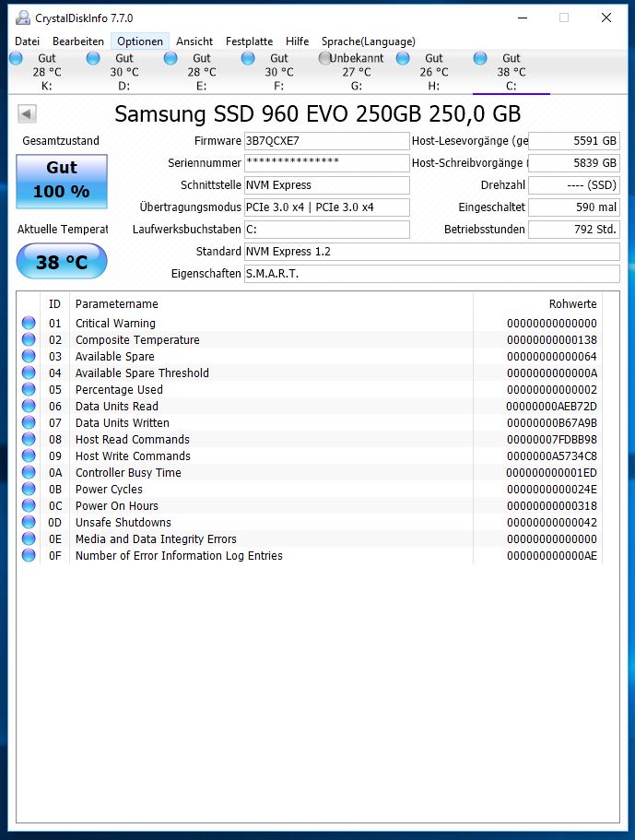635x840 pixels.
Task: Close the CrystalDiskInfo window
Action: point(606,18)
